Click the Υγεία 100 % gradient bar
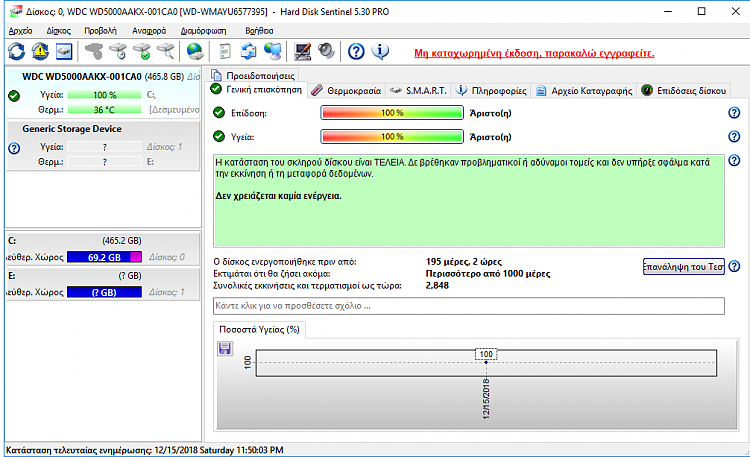The height and width of the screenshot is (457, 750). point(392,137)
